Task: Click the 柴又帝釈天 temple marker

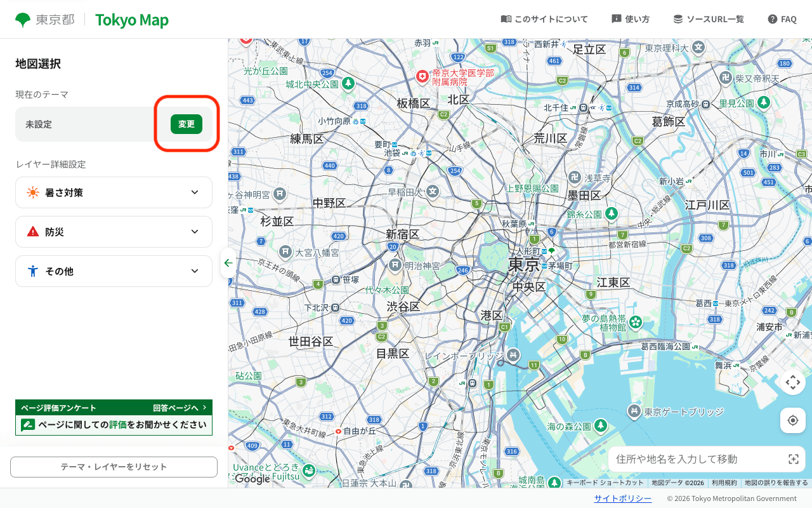Action: (726, 78)
